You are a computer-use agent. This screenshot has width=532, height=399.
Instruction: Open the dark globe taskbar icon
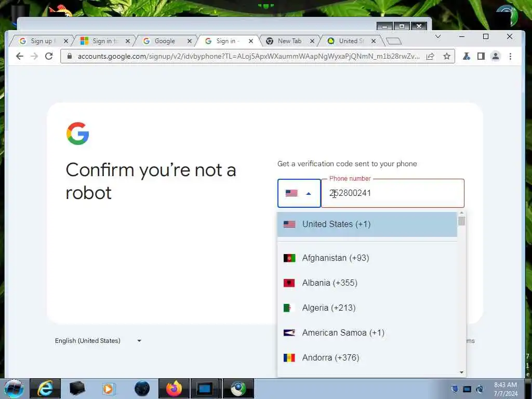click(x=142, y=389)
